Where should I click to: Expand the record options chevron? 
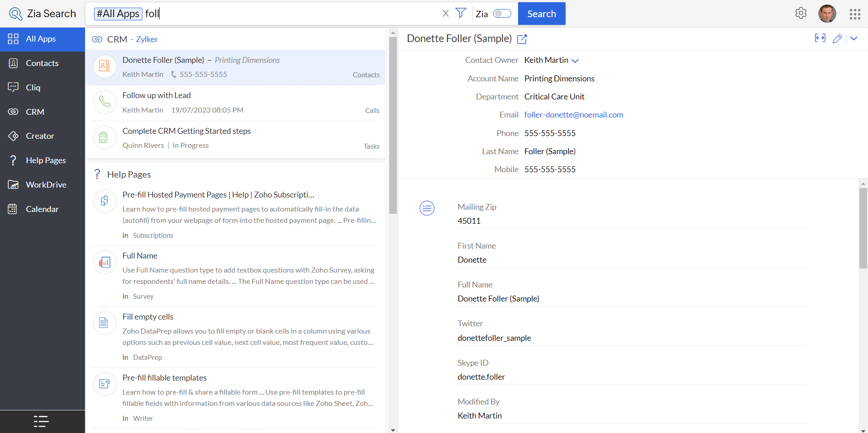click(x=854, y=38)
